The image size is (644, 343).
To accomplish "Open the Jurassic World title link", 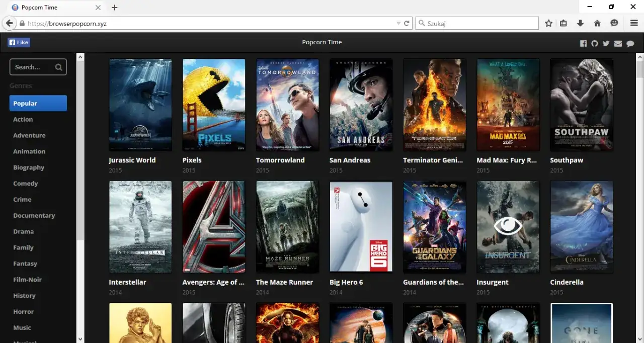I will (x=132, y=160).
